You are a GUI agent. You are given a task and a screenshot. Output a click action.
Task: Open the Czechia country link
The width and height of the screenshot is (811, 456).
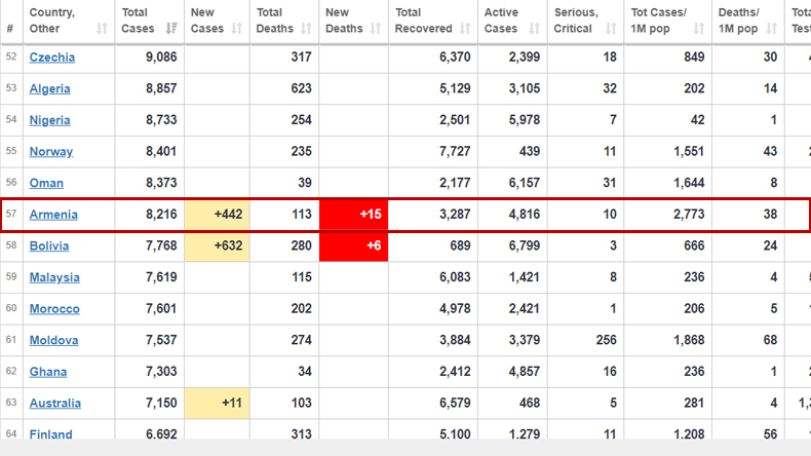pos(52,57)
